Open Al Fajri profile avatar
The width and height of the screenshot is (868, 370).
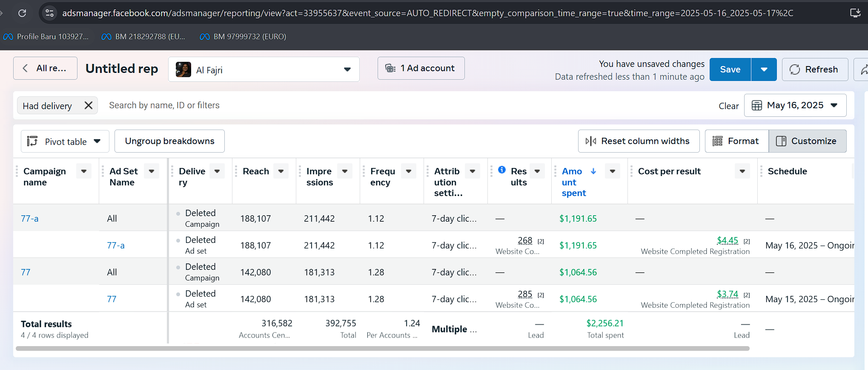[183, 69]
